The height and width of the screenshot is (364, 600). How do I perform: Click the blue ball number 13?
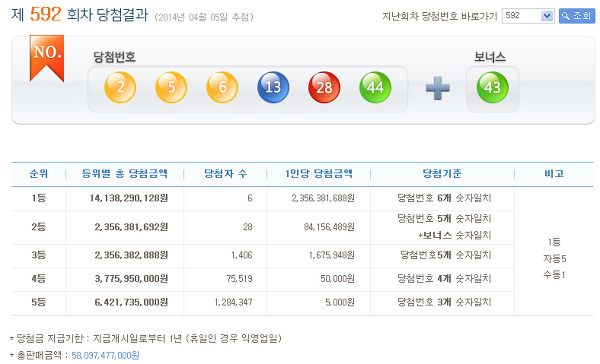click(x=273, y=87)
